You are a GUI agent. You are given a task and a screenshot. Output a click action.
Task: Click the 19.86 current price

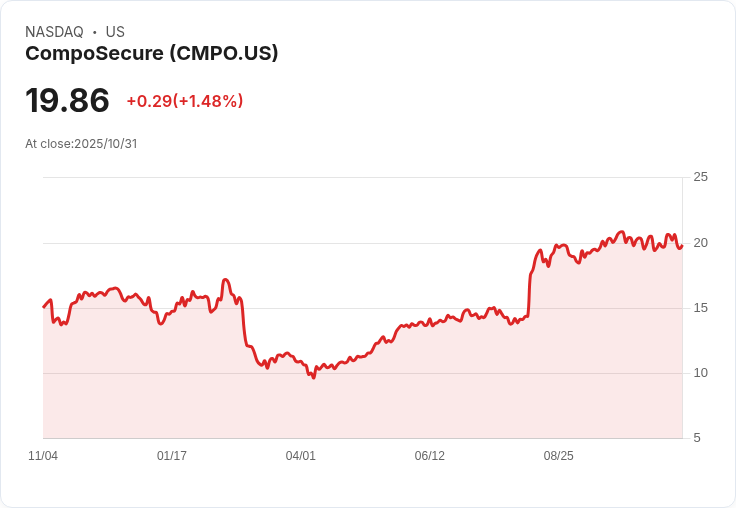tap(67, 100)
